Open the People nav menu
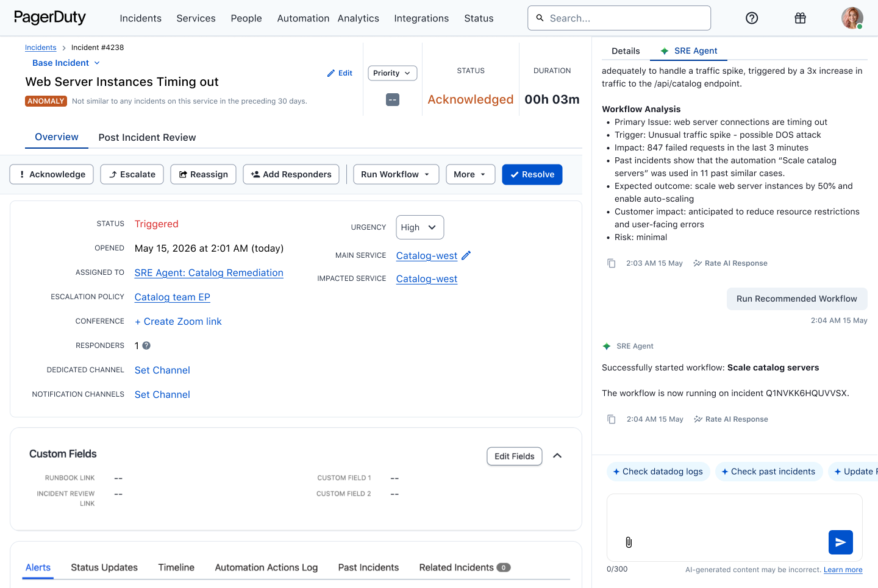The height and width of the screenshot is (588, 878). [x=246, y=18]
